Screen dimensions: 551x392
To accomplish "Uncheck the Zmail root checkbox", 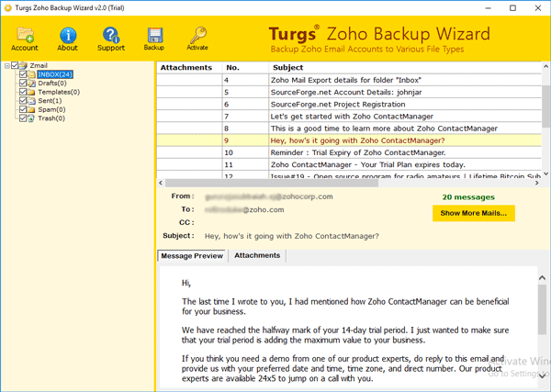I will (x=15, y=65).
